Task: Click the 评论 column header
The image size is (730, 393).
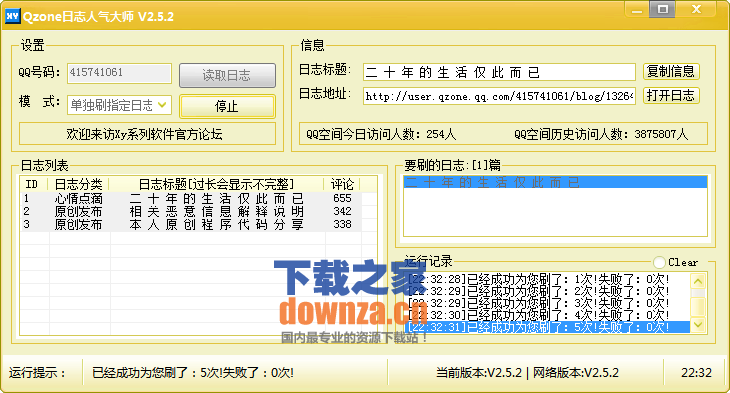Action: coord(342,184)
